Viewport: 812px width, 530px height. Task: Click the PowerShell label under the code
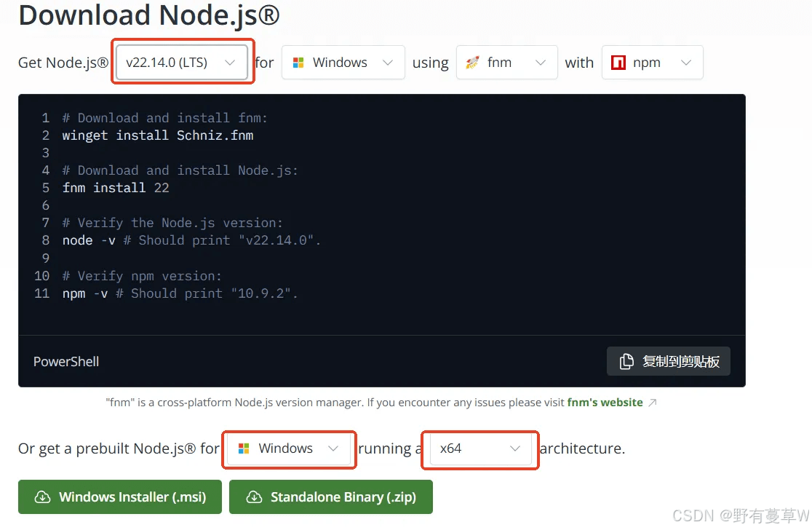tap(65, 362)
